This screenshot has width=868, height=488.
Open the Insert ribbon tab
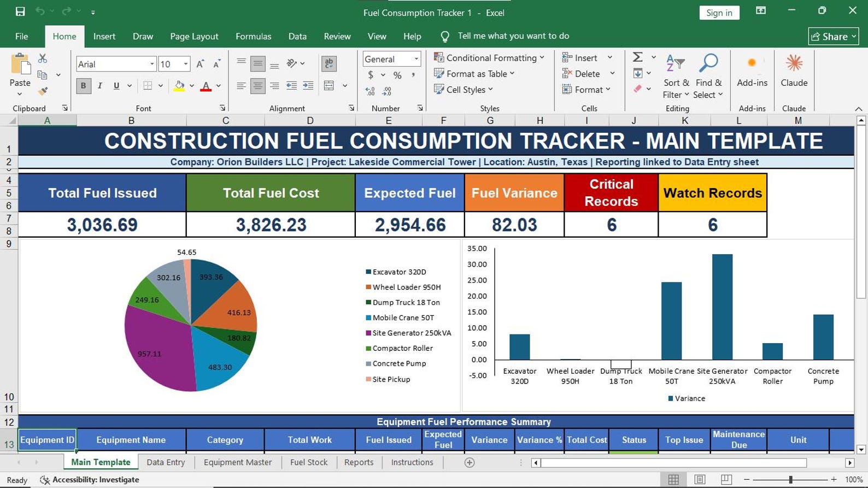pos(104,36)
